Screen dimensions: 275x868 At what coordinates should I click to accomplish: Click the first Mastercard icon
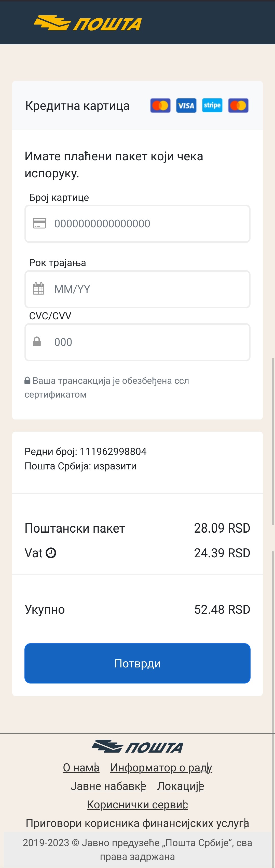pos(160,106)
